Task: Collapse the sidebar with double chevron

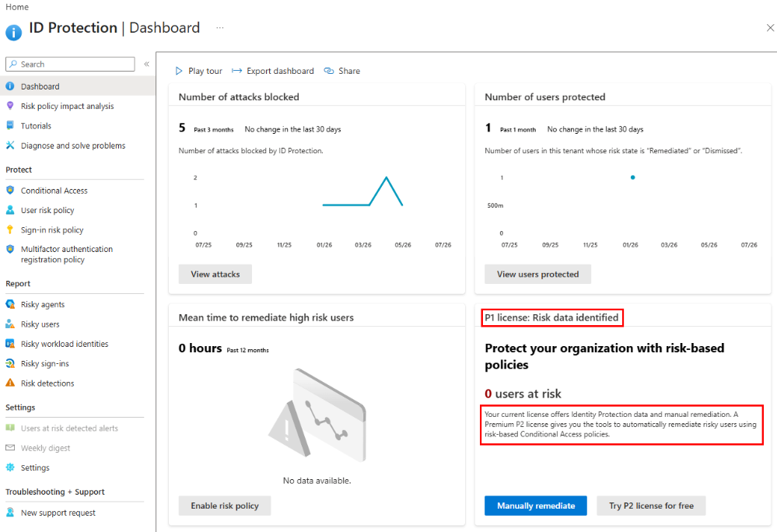Action: (x=147, y=64)
